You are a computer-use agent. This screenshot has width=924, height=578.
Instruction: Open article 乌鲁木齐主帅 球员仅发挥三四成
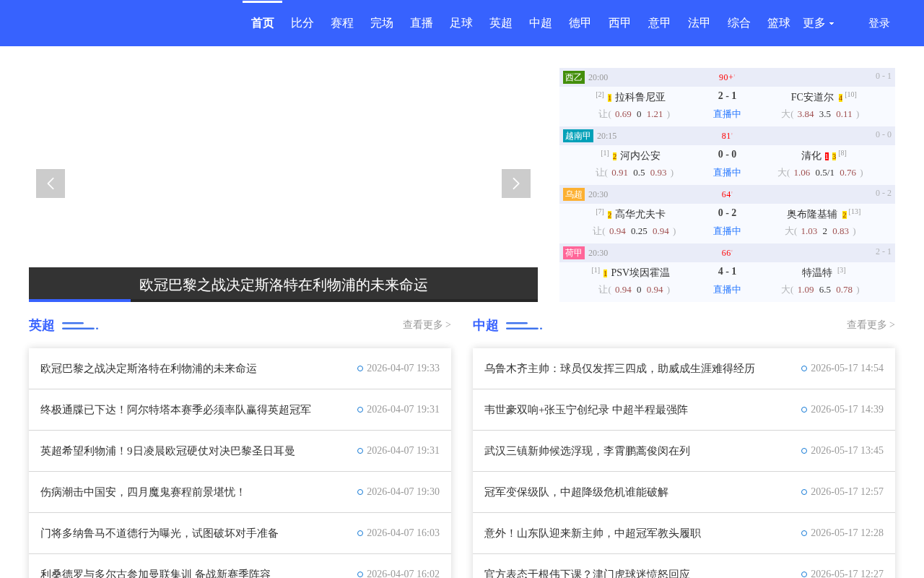click(x=619, y=368)
